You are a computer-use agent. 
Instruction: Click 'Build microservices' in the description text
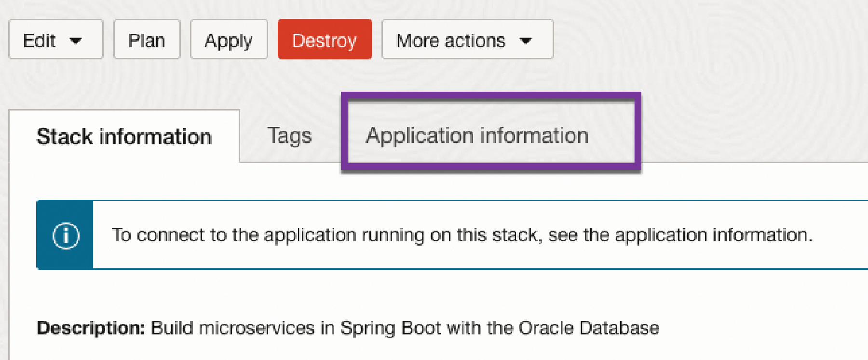232,328
